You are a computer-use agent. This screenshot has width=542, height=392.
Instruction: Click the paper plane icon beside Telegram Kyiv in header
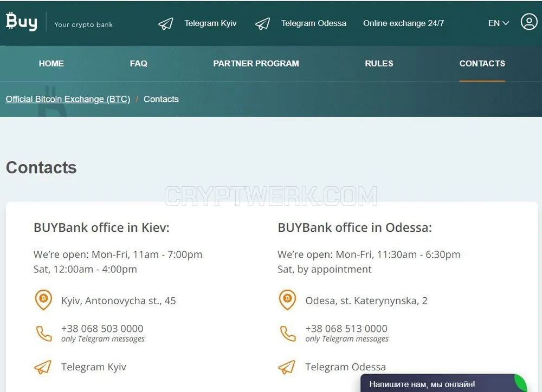[x=165, y=23]
